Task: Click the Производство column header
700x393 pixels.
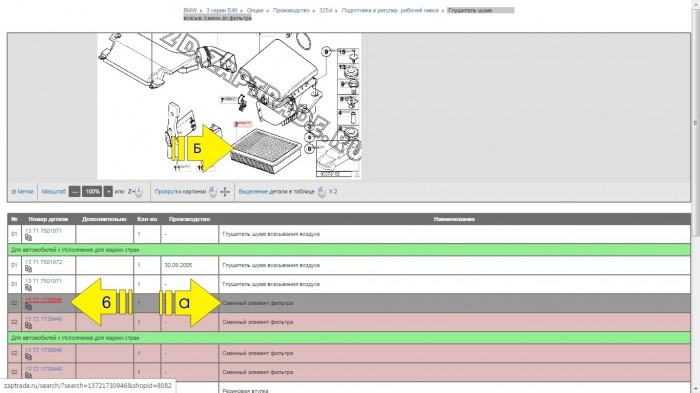Action: [x=189, y=219]
